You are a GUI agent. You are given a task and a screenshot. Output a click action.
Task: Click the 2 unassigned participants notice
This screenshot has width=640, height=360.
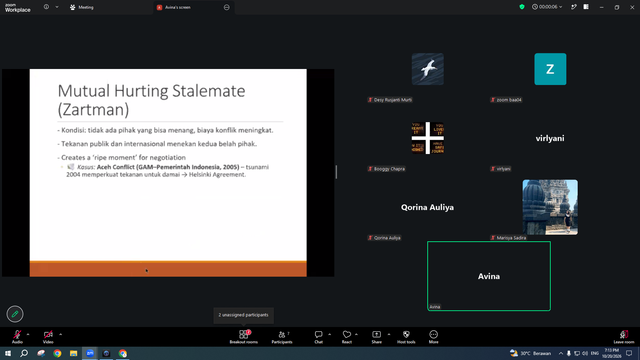243,315
